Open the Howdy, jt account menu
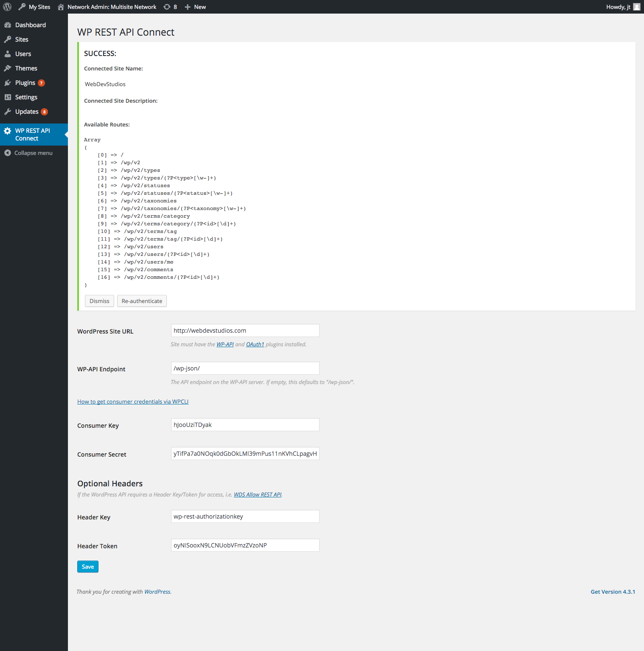 click(623, 7)
